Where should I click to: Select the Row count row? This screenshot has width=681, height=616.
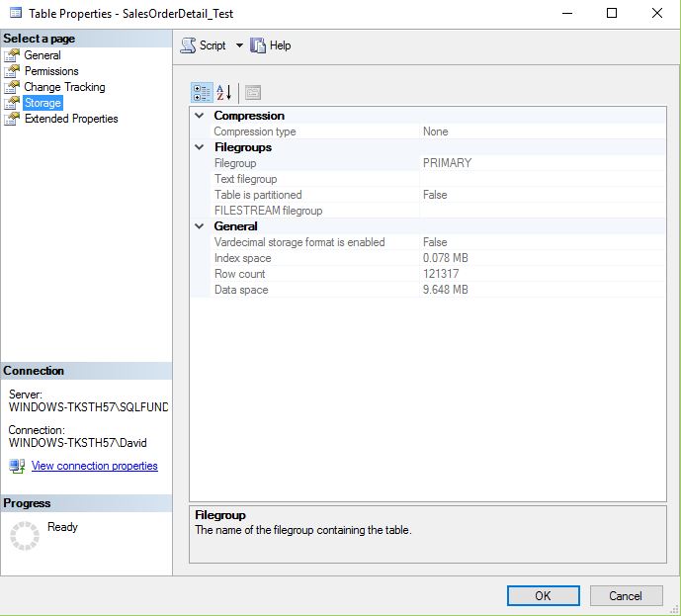(x=438, y=274)
